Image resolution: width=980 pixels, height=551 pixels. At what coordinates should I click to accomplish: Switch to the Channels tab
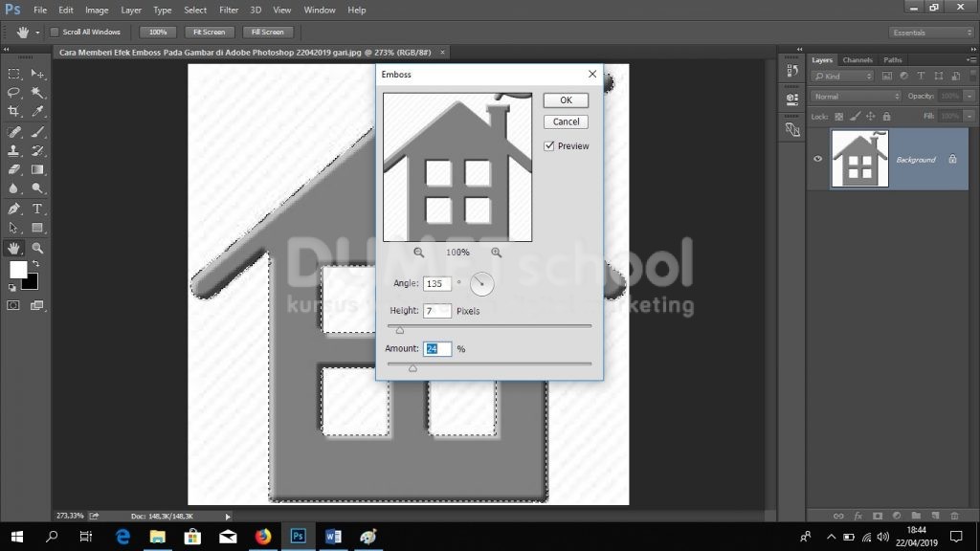857,60
